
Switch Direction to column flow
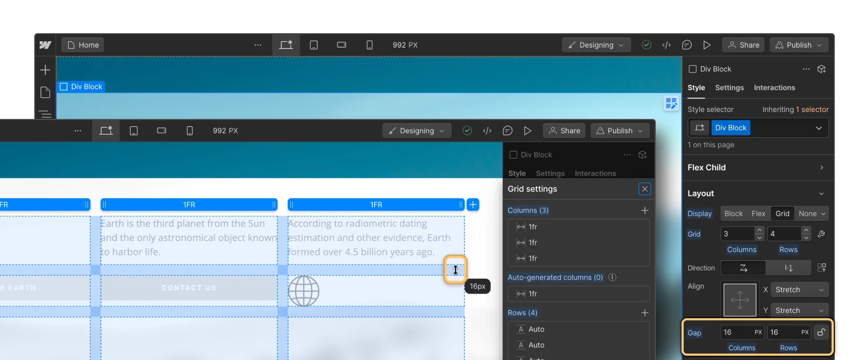788,268
